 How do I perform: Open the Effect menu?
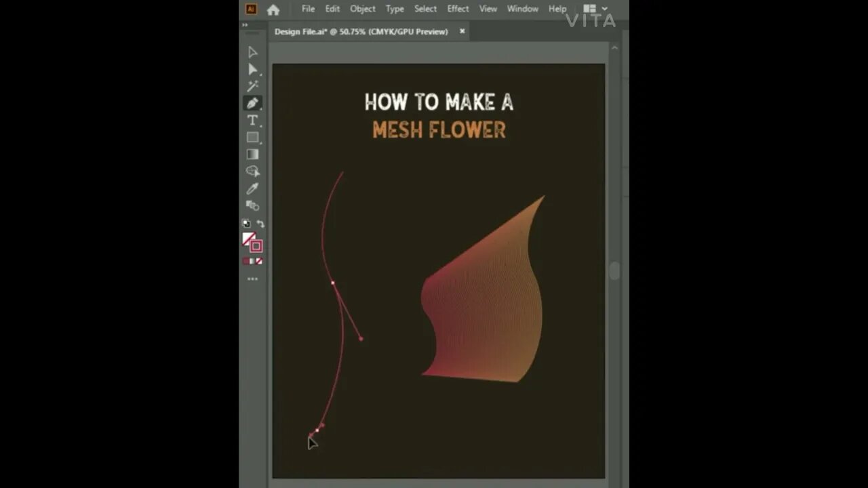point(458,9)
